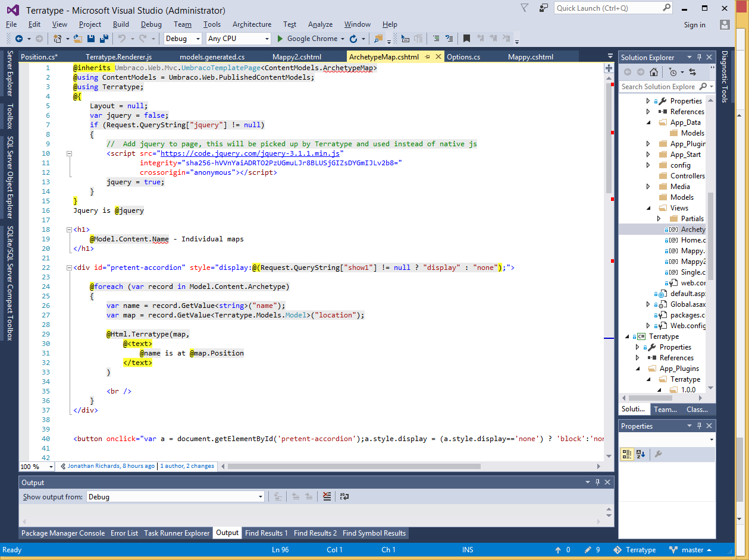This screenshot has height=560, width=749.
Task: Open the notifications flag icon
Action: pyautogui.click(x=524, y=8)
